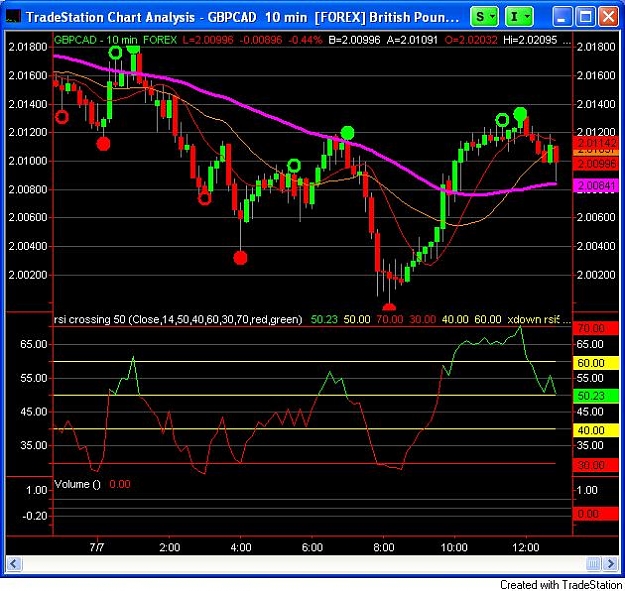Image resolution: width=625 pixels, height=591 pixels.
Task: Click the O=2.02032 open value
Action: 471,40
